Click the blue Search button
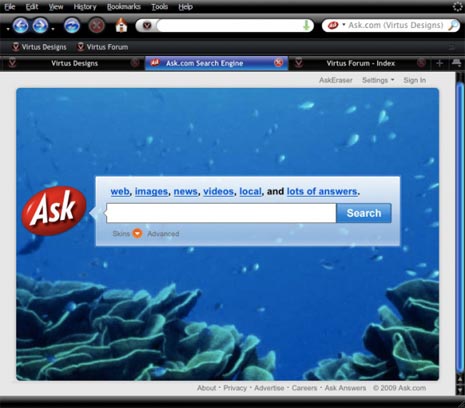 tap(364, 213)
